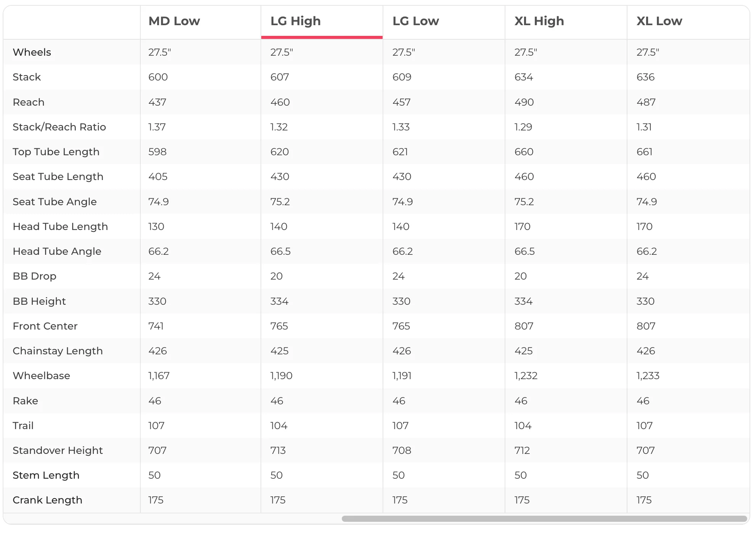Click the LG Low Stem Length 50
Screen dimensions: 756x534
[x=399, y=475]
